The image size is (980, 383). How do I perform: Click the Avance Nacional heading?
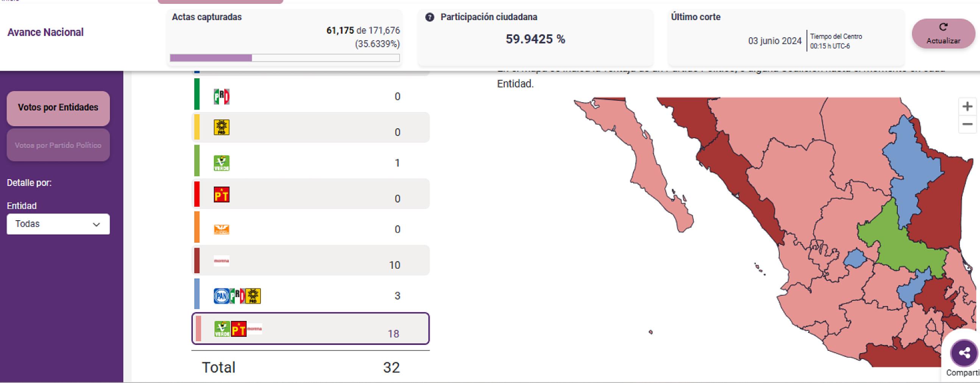pos(45,32)
